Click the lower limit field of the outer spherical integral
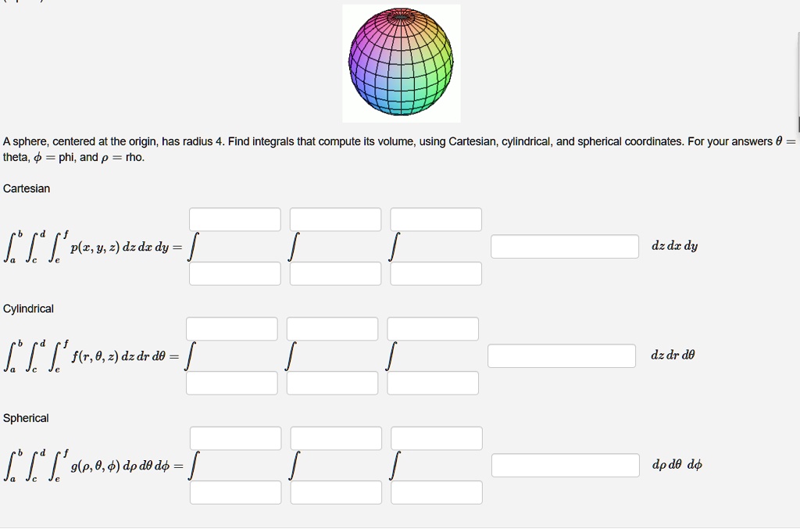 coord(235,492)
